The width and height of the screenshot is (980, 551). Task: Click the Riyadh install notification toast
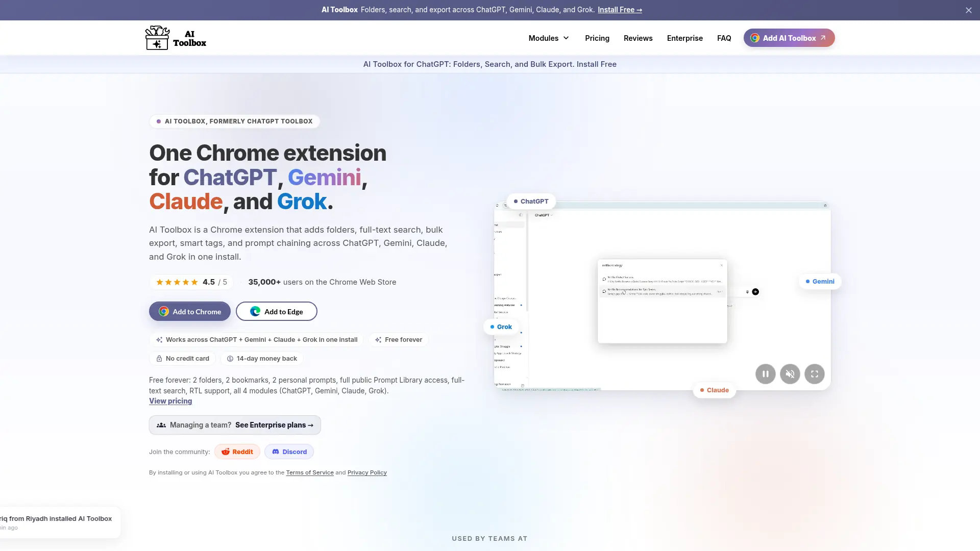click(60, 522)
